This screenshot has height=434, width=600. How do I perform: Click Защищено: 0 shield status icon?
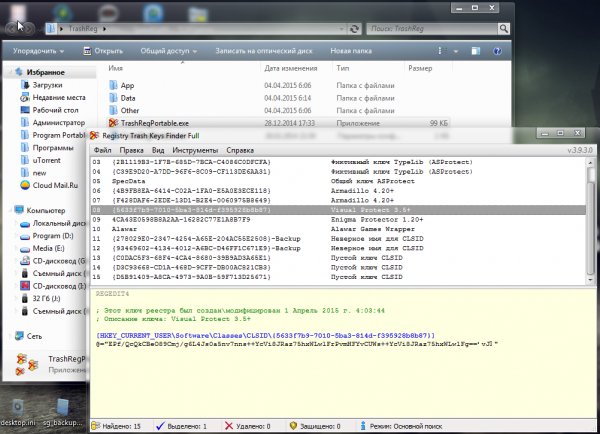coord(293,426)
